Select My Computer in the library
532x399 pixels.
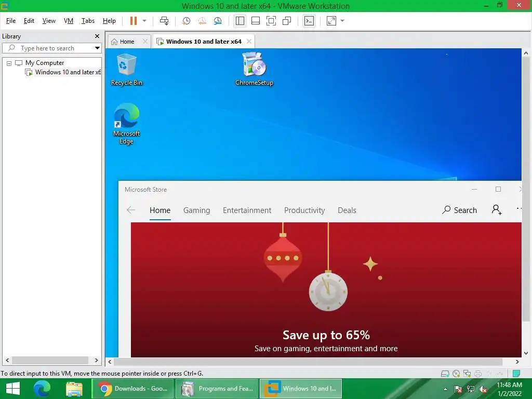45,63
